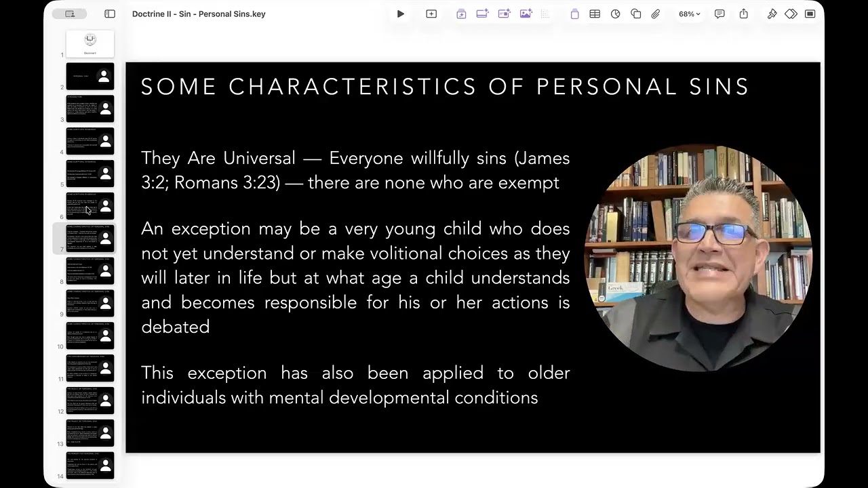
Task: Select slide 11 thumbnail
Action: tap(90, 369)
